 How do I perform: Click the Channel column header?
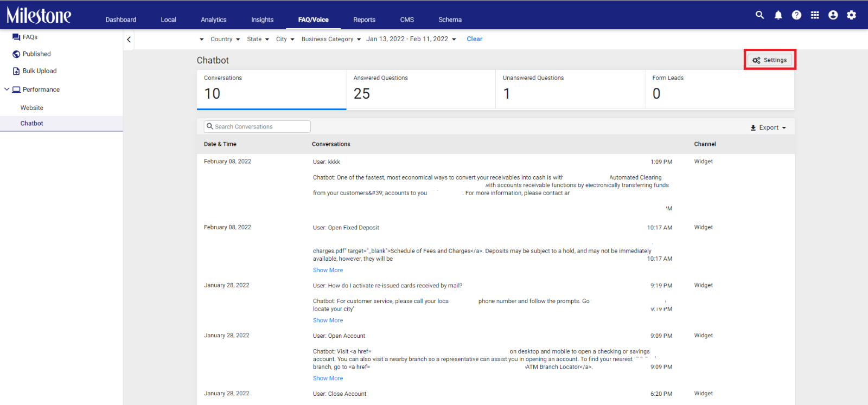pos(705,144)
